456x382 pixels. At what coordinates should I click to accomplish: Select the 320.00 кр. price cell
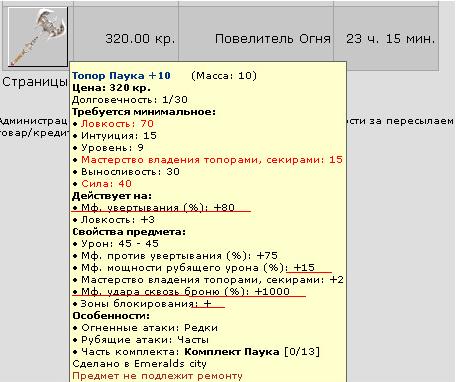click(x=140, y=39)
